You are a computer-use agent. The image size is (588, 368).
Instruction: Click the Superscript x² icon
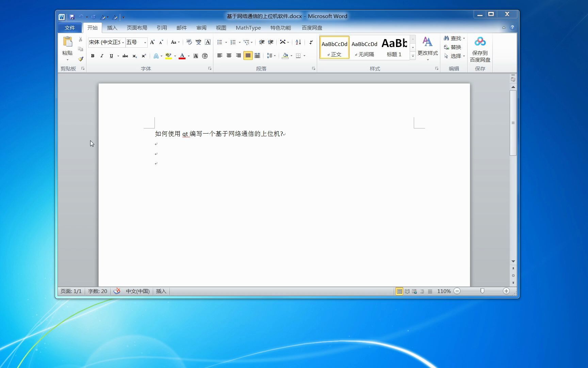[x=144, y=56]
